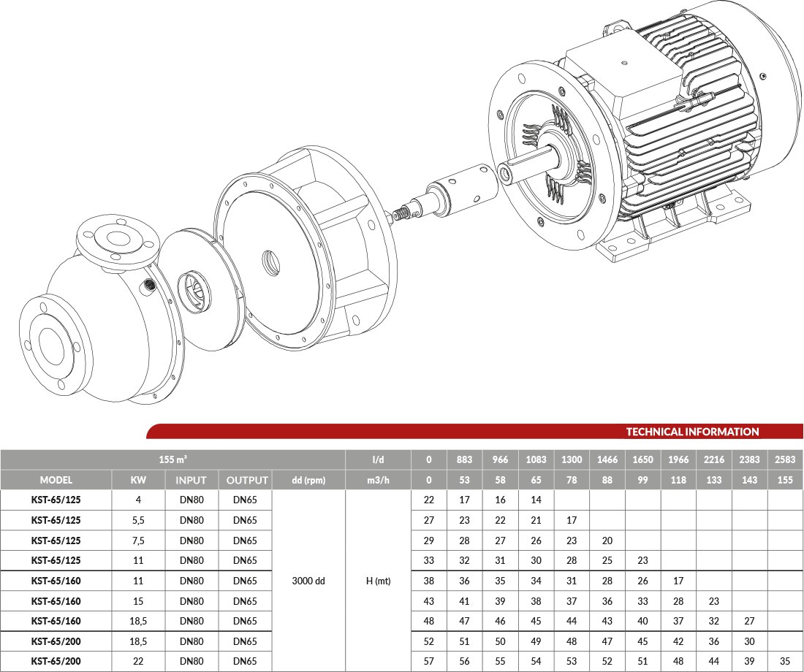Click the pump volute casing drawing
The width and height of the screenshot is (804, 672).
(x=100, y=310)
